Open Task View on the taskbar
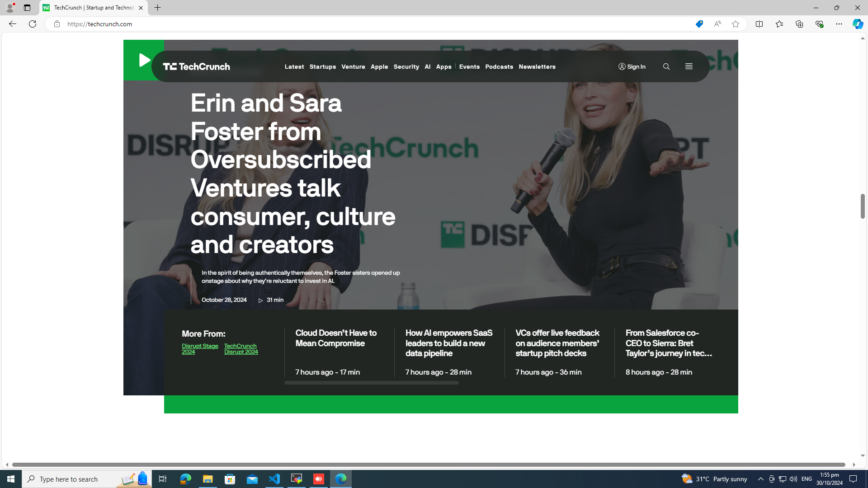 (x=162, y=479)
